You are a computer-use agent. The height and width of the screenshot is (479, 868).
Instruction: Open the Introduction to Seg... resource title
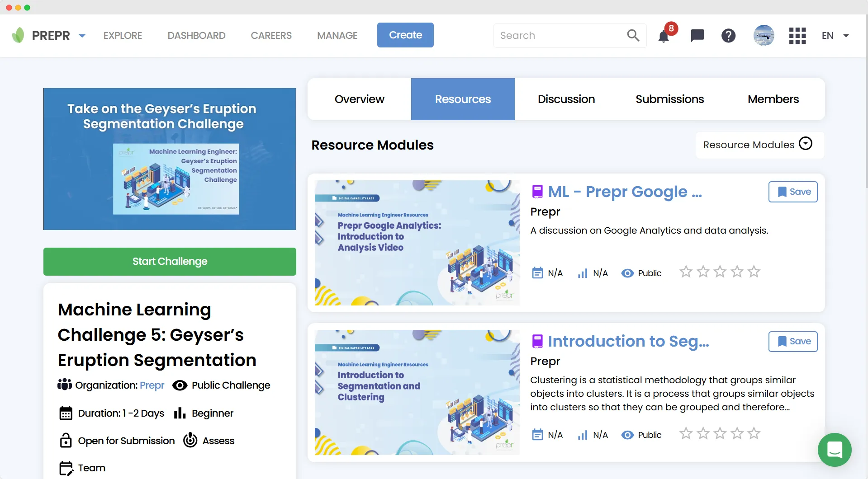(628, 341)
